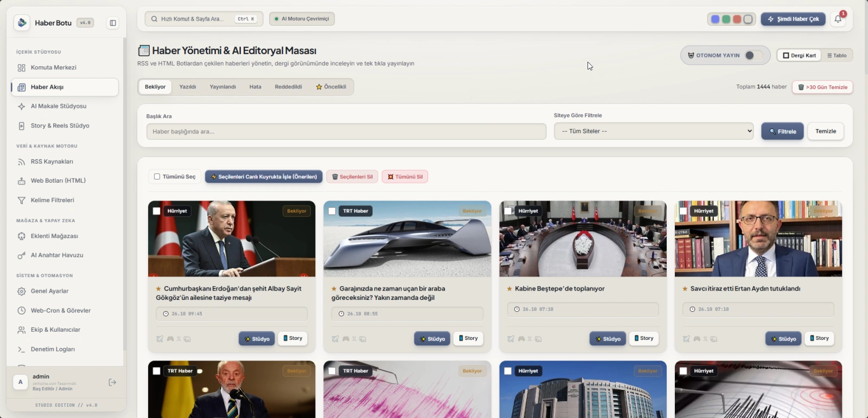The image size is (868, 418).
Task: Open Denetim Logları
Action: (x=65, y=349)
